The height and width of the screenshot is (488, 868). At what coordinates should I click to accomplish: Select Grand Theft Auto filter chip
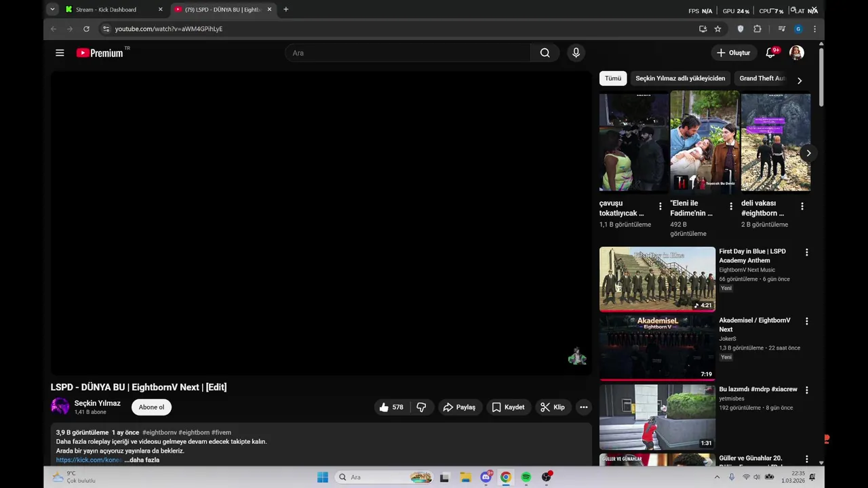click(762, 79)
